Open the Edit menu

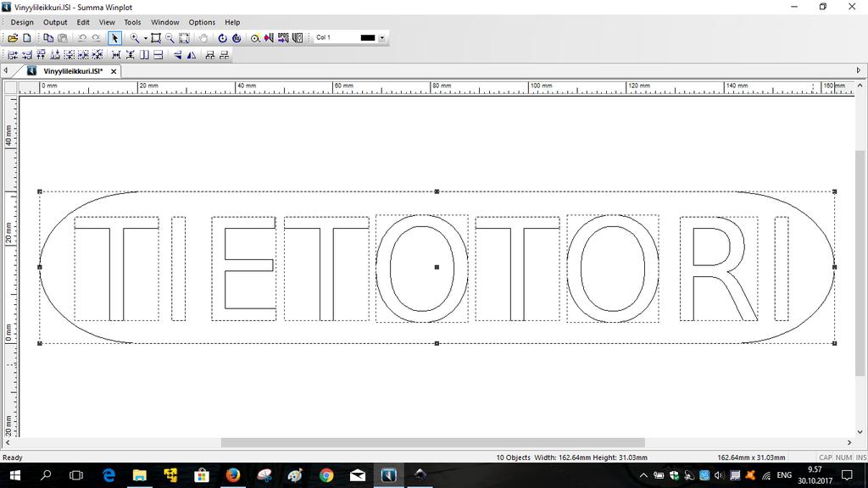[x=83, y=22]
